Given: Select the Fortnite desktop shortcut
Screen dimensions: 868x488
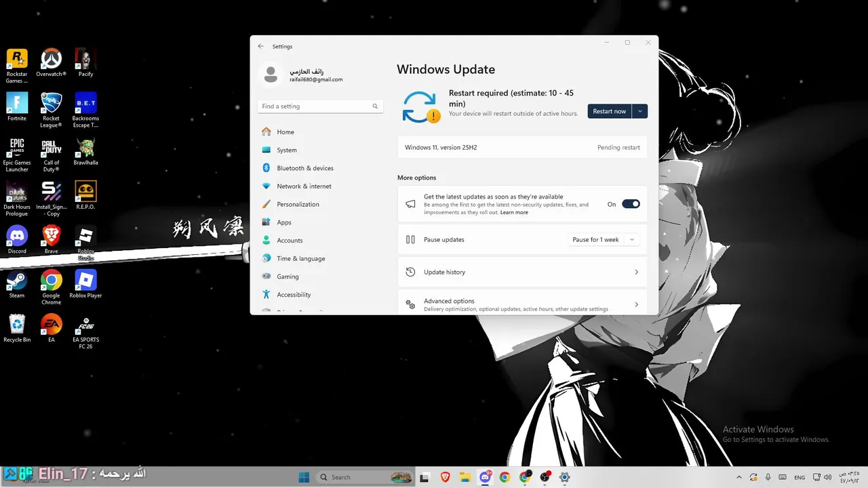Looking at the screenshot, I should tap(17, 106).
